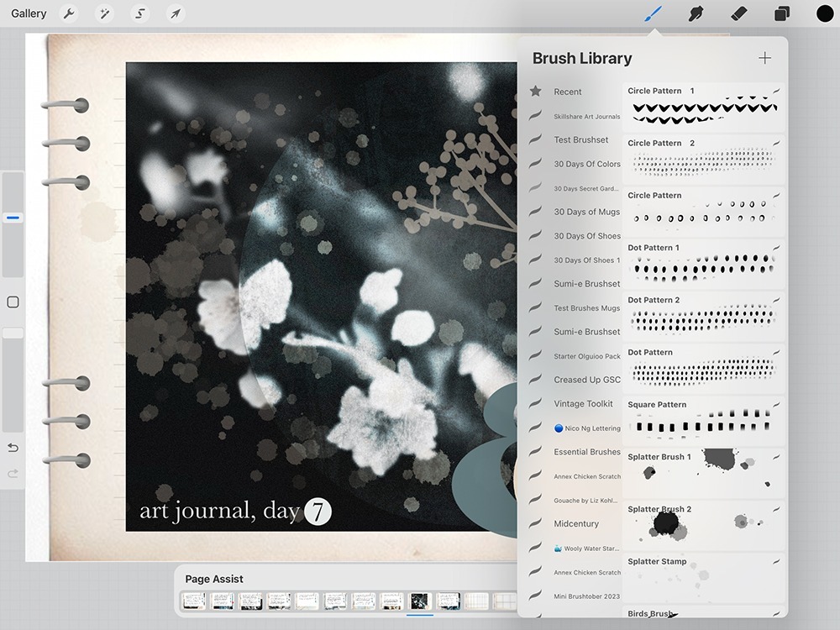The height and width of the screenshot is (630, 840).
Task: Open the Creased Up GSC set
Action: [587, 380]
